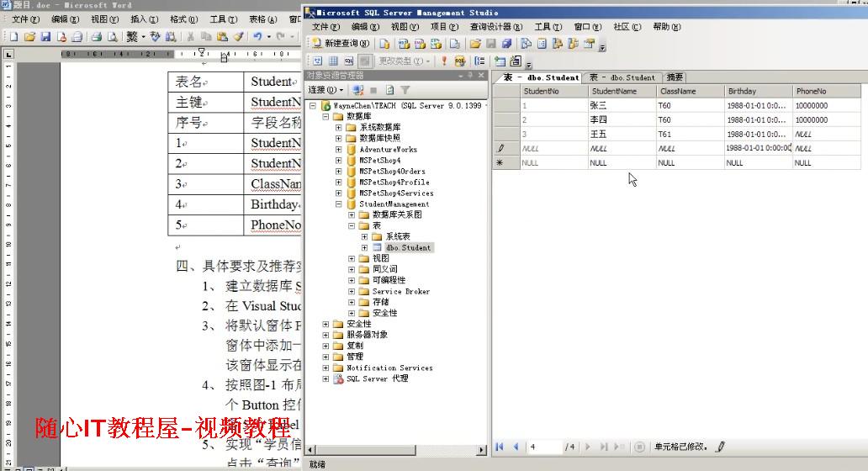Click the Birthday column header
The image size is (868, 471).
758,91
